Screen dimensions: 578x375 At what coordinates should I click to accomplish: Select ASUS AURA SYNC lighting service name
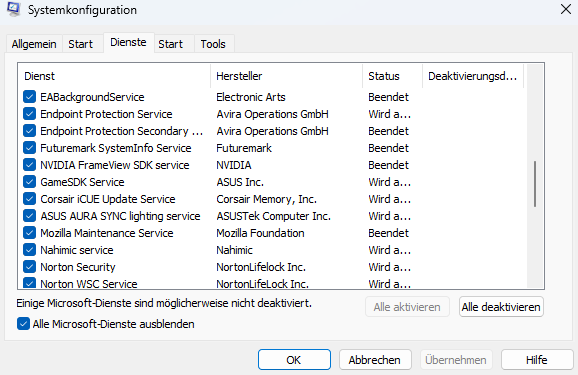tap(120, 216)
